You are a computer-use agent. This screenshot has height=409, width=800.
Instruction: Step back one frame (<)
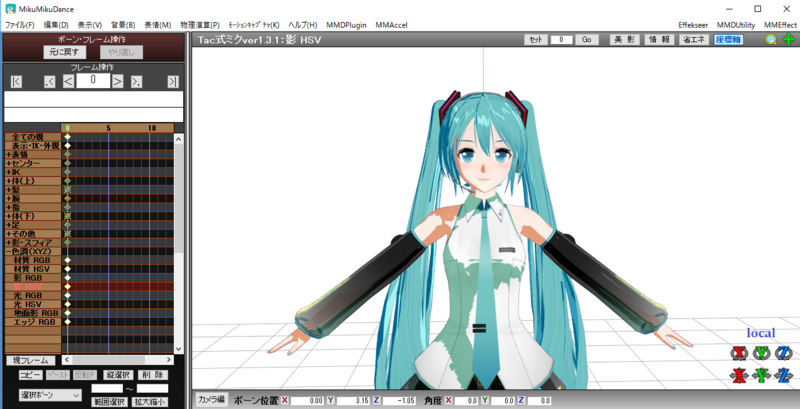tap(68, 81)
